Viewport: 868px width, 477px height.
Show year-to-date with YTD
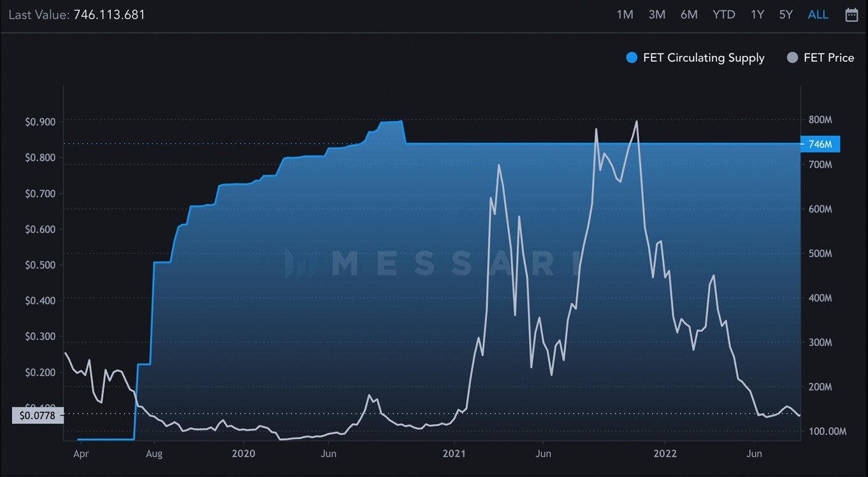click(x=723, y=15)
